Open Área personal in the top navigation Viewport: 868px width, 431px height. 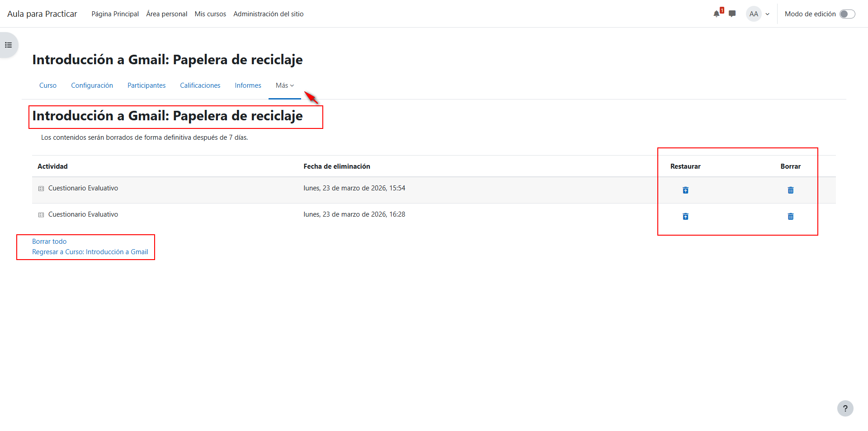[167, 14]
